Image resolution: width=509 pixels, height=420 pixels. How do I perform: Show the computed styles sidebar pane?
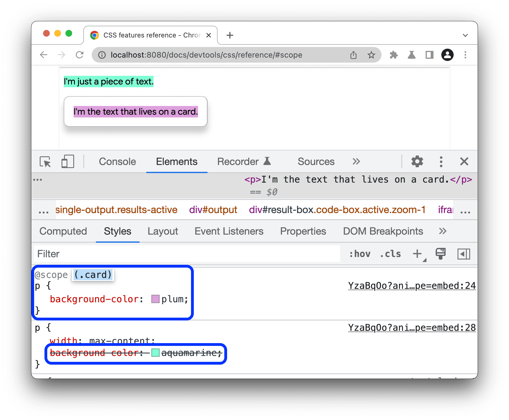(x=464, y=254)
